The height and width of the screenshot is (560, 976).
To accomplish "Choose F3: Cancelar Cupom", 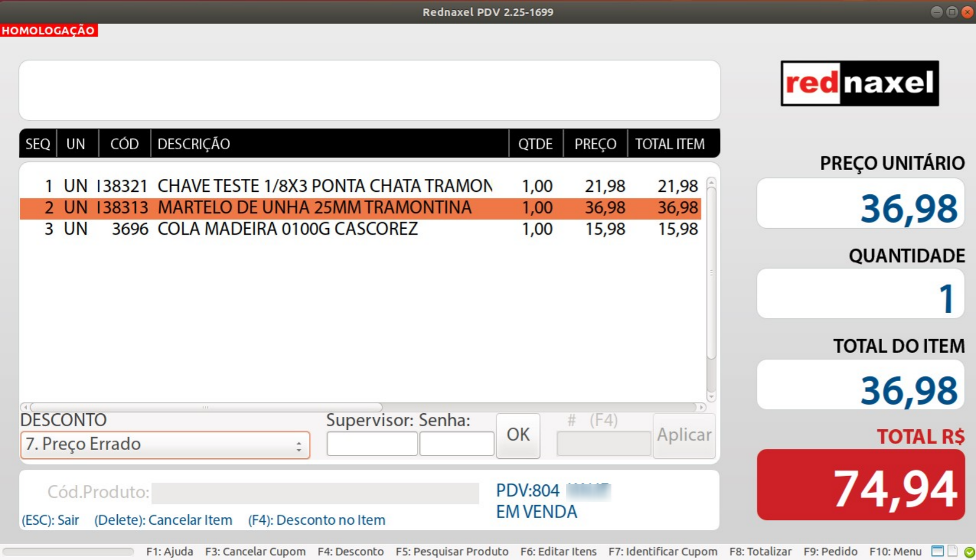I will (256, 552).
